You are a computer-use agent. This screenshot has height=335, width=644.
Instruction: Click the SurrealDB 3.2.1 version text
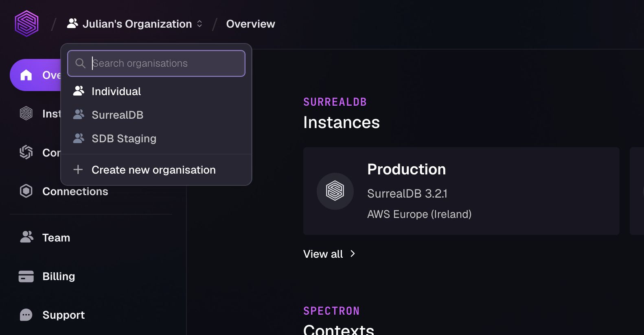[x=407, y=194]
